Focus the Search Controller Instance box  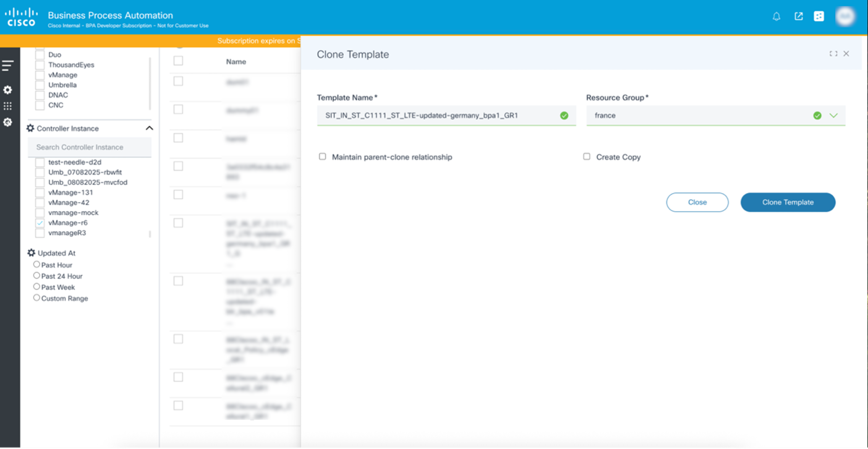coord(90,147)
